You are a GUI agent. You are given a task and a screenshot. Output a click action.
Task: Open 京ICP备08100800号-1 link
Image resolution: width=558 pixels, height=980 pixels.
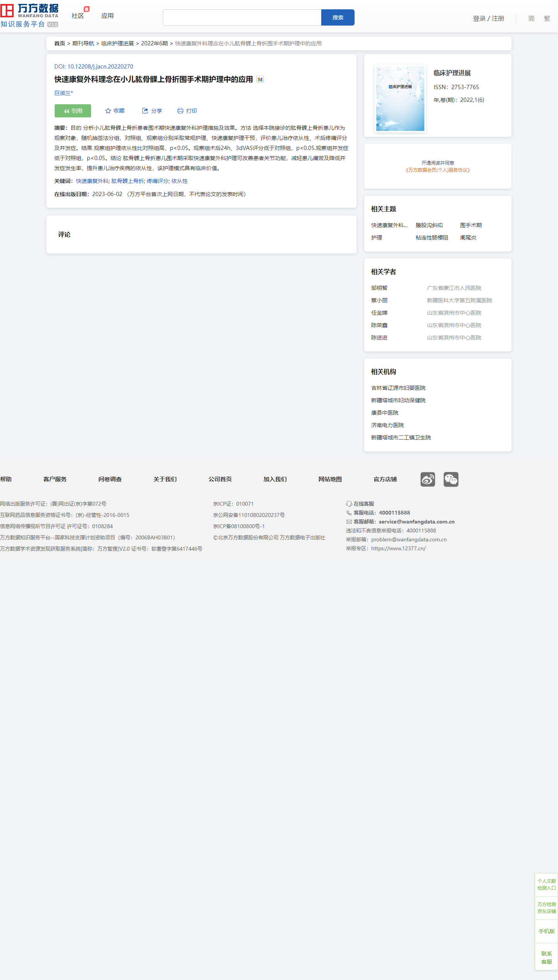pos(239,526)
